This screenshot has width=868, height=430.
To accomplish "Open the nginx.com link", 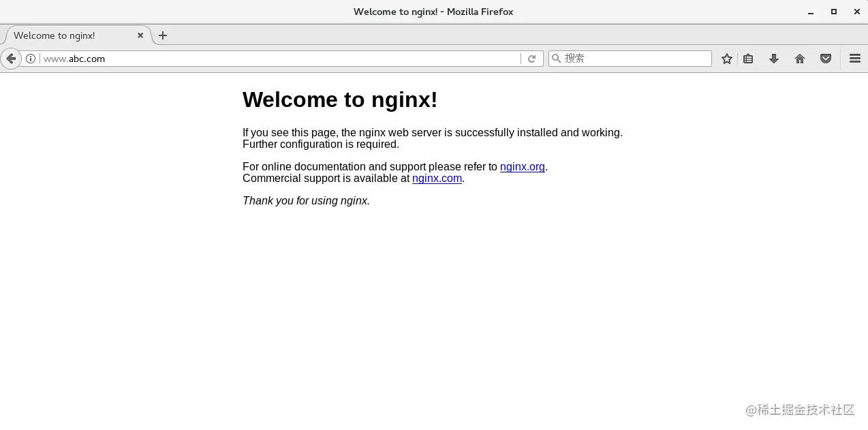I will (437, 179).
